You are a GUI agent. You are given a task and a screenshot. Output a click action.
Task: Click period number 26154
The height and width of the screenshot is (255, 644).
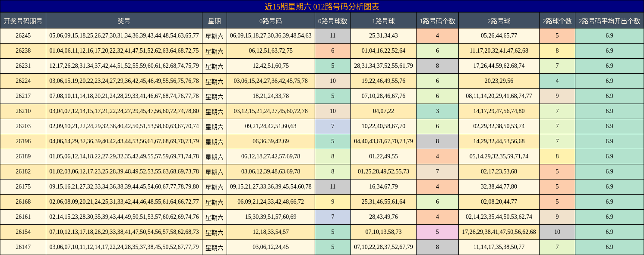pos(23,232)
